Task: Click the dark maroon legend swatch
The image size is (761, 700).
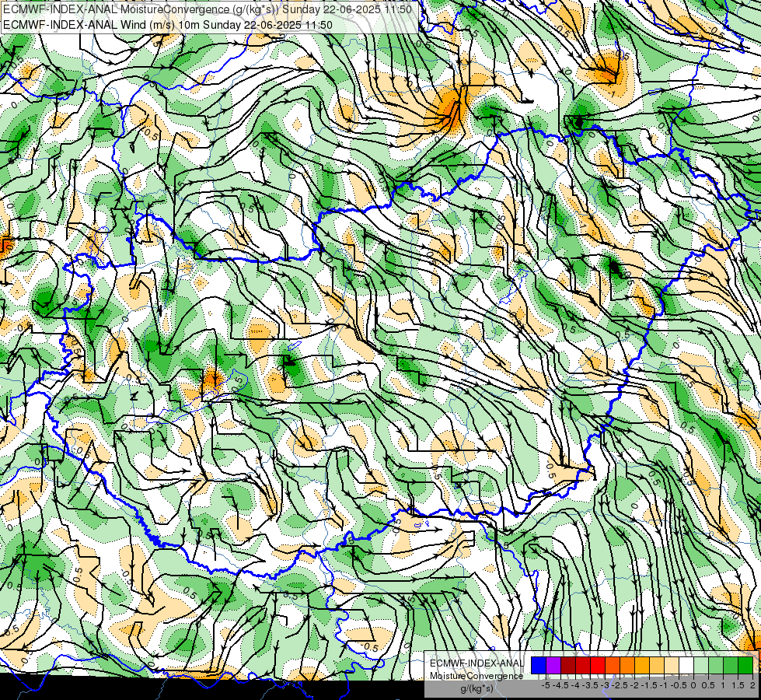Action: click(x=568, y=666)
